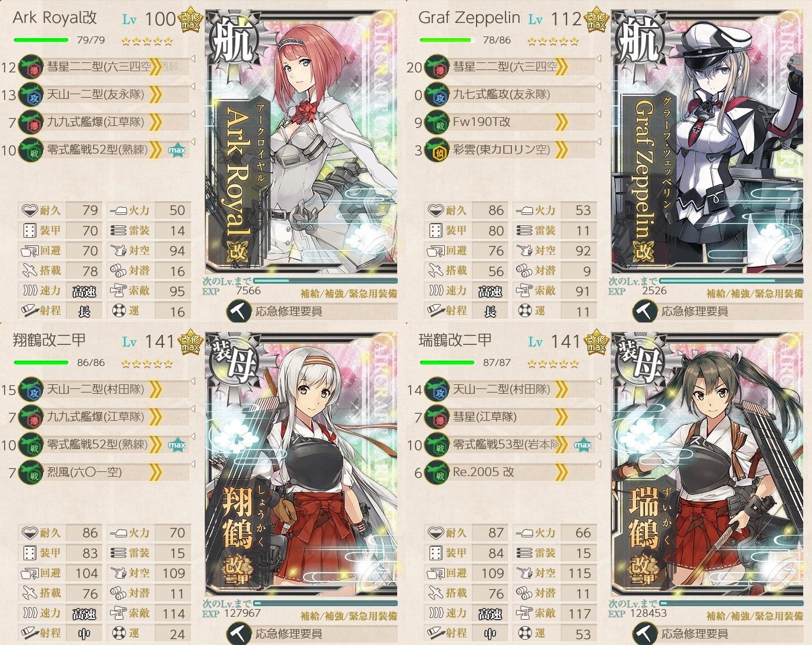812x645 pixels.
Task: Click Graf Zeppelin's green HP bar
Action: click(447, 40)
